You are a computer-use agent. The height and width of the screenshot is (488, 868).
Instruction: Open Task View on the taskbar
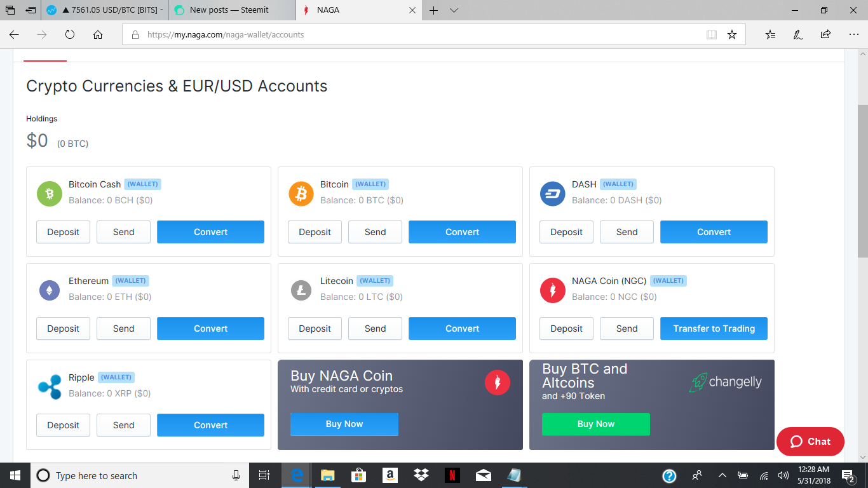tap(264, 475)
